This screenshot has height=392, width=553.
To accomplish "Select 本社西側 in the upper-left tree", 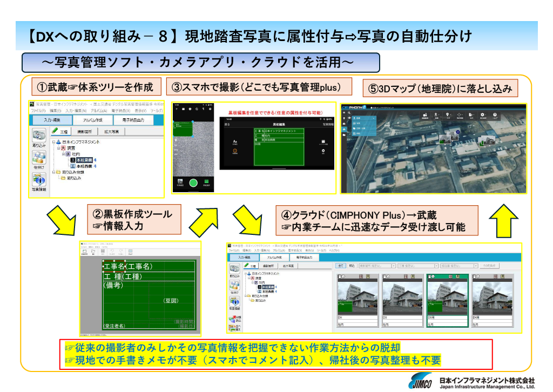I will coord(83,166).
